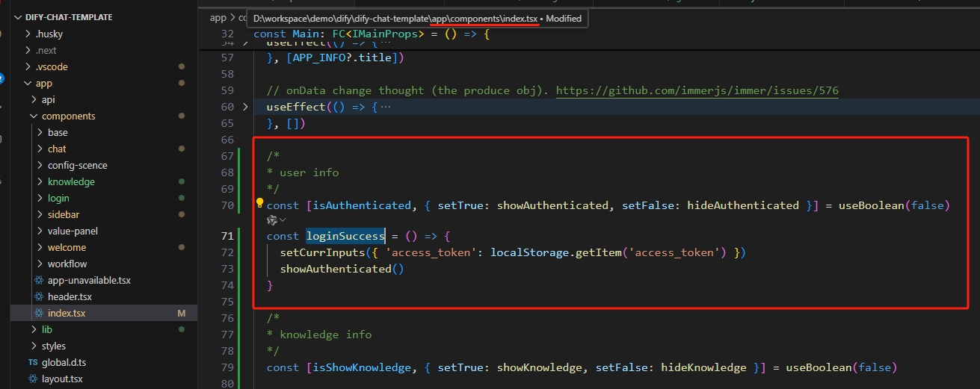This screenshot has width=980, height=389.
Task: Collapse the DIFY-CHAT-TEMPLATE explorer section
Action: (x=18, y=17)
